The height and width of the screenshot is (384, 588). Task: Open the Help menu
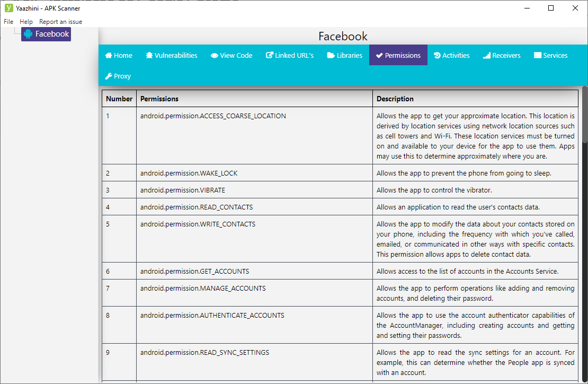pos(26,22)
